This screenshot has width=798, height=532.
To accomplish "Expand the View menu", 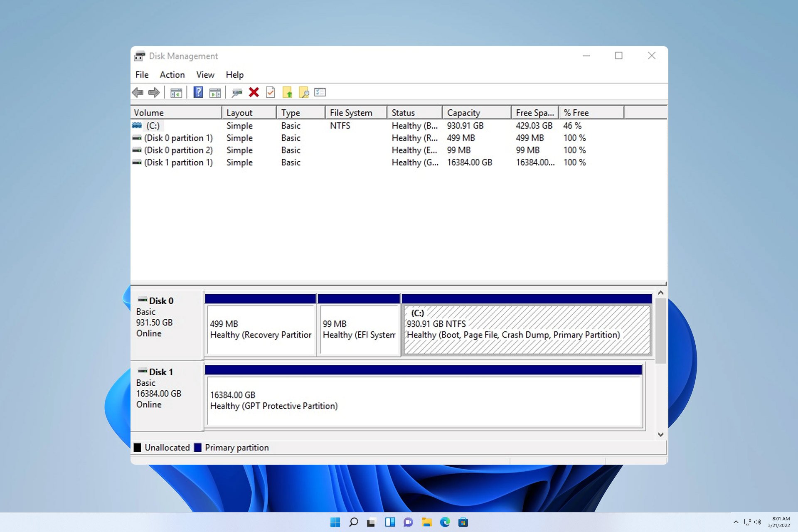I will click(205, 75).
